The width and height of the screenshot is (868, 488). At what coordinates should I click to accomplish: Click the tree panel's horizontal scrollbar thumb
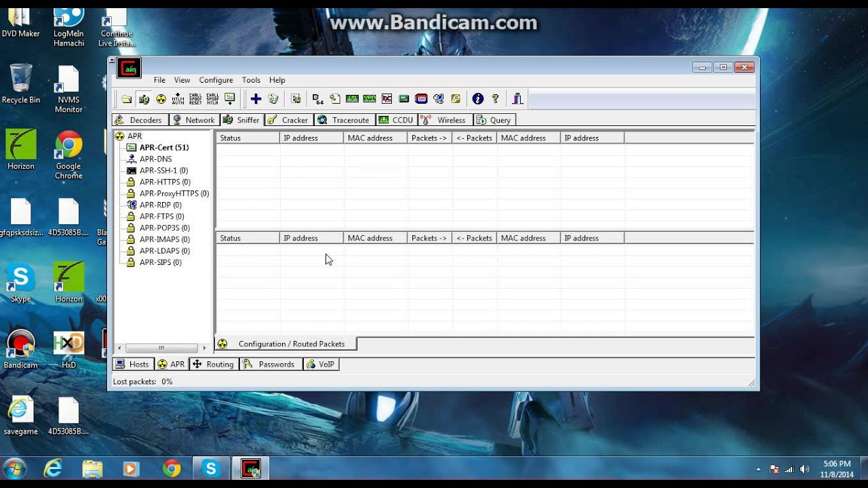pyautogui.click(x=161, y=348)
